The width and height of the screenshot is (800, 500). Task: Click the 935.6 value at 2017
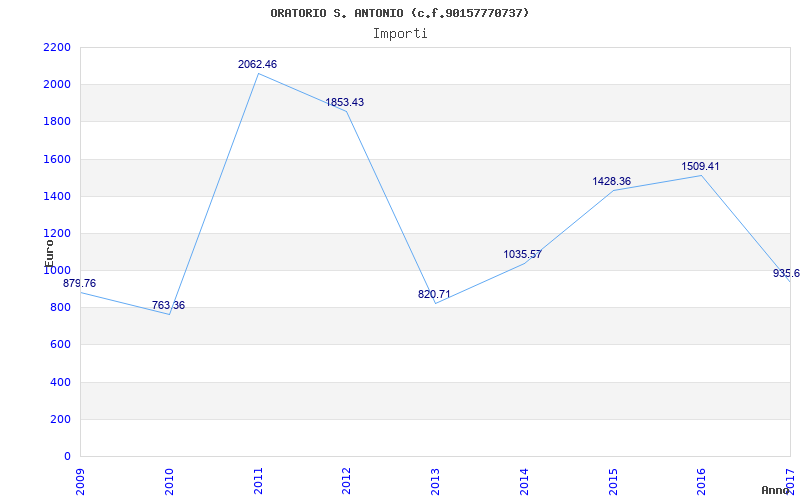pos(786,273)
